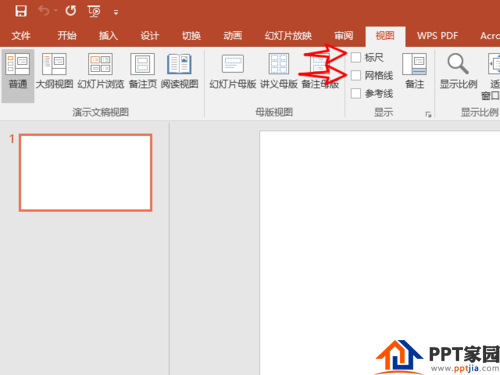
Task: Switch to 大纲视图 outline view
Action: point(54,72)
